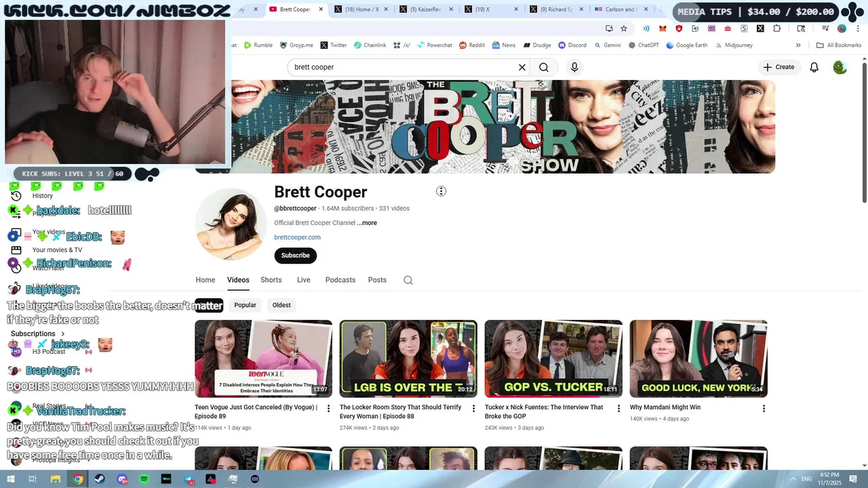This screenshot has height=488, width=868.
Task: Open options for Tucker x Nick Fuentes video
Action: (618, 409)
